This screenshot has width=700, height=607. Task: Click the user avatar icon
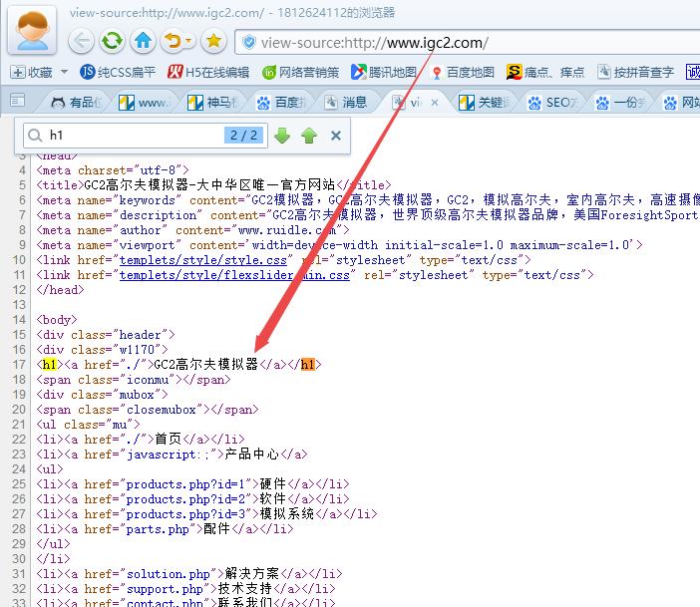32,30
